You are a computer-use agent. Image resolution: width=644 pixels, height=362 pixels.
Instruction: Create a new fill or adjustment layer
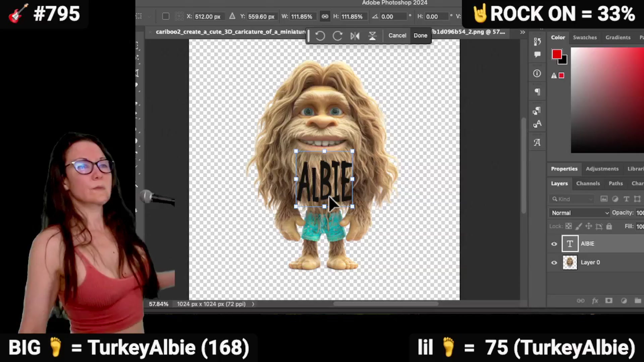coord(624,301)
